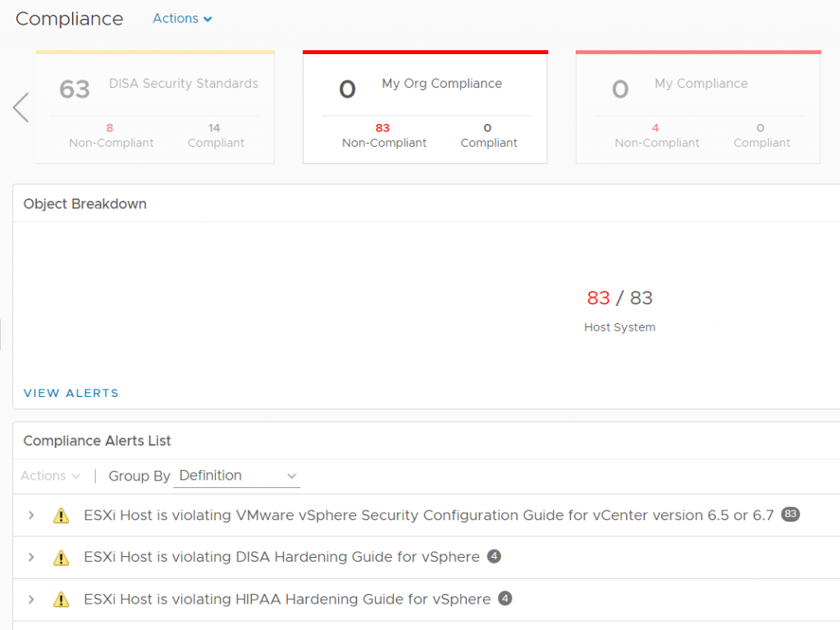Click the 8 Non-Compliant count in DISA card

point(110,128)
